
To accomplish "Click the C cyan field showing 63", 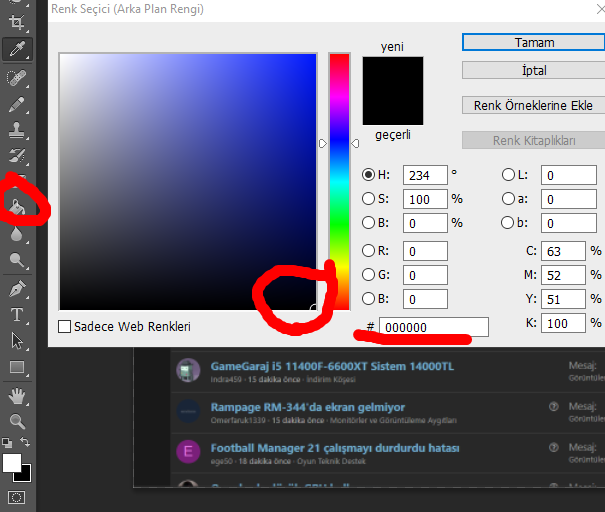I will pyautogui.click(x=563, y=252).
